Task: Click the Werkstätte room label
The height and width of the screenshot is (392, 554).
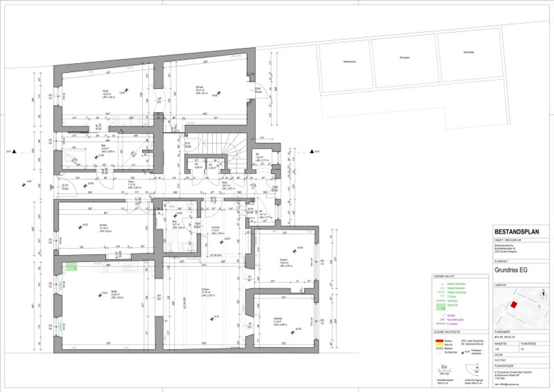Action: [x=469, y=52]
